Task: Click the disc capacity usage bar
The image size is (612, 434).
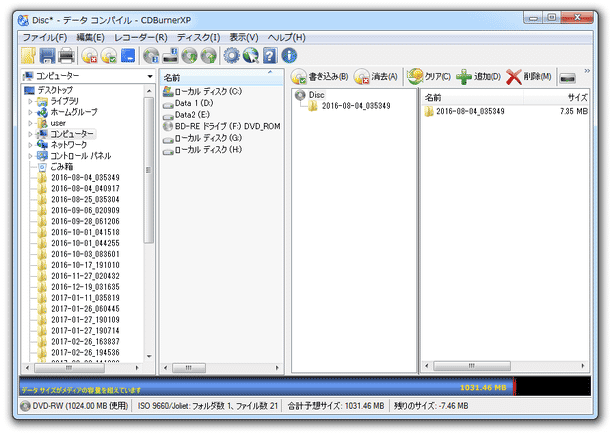Action: (305, 386)
